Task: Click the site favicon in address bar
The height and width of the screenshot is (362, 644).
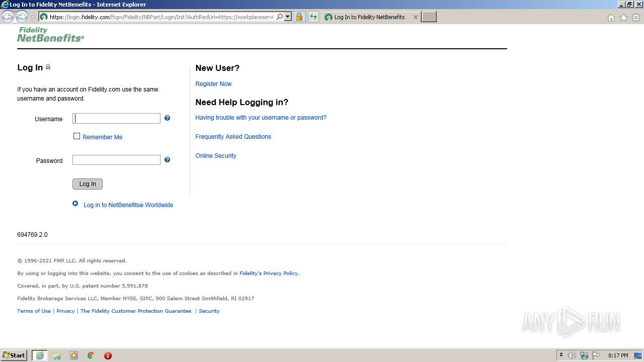Action: tap(44, 17)
